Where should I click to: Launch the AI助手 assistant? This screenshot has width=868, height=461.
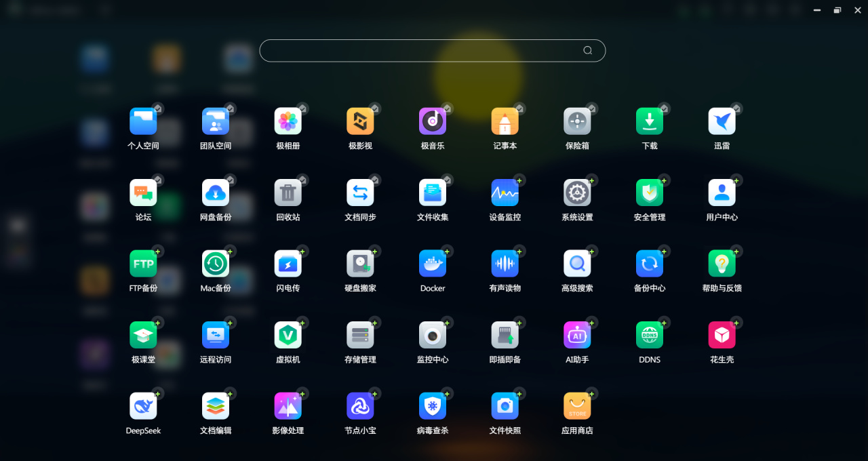tap(577, 335)
